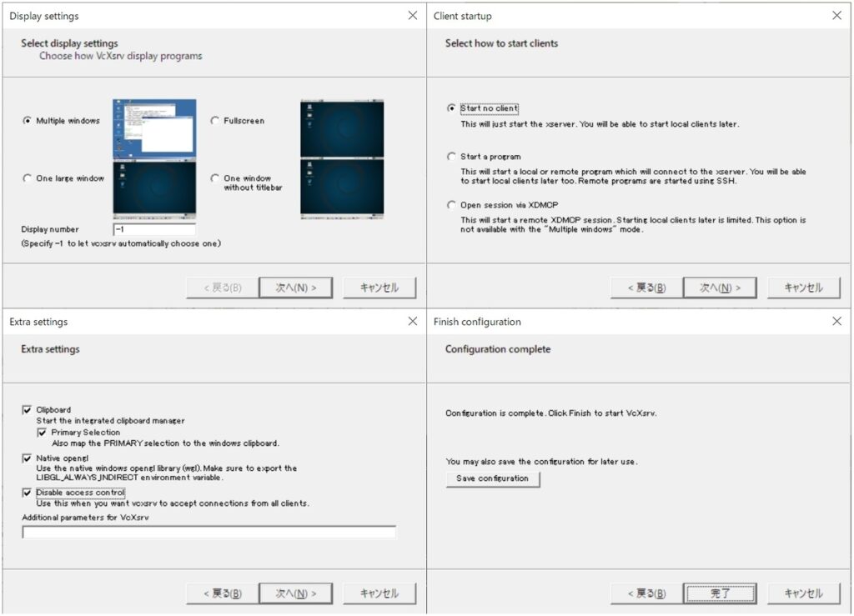Select Open session via XDMCP option
The height and width of the screenshot is (616, 854).
tap(451, 204)
